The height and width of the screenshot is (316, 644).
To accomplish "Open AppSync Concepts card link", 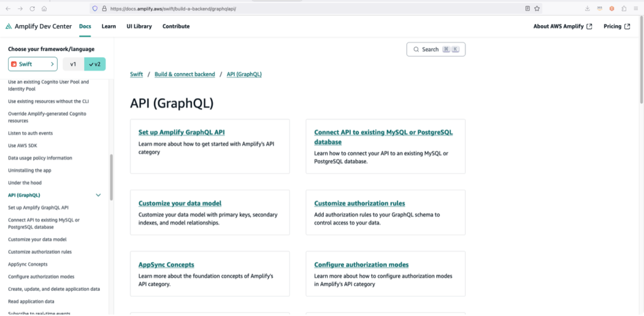I will (166, 264).
